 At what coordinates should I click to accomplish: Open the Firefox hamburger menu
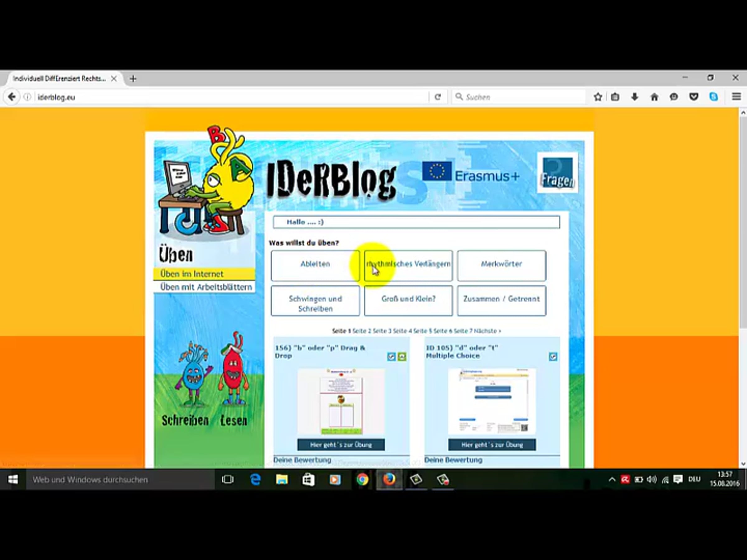click(x=736, y=97)
